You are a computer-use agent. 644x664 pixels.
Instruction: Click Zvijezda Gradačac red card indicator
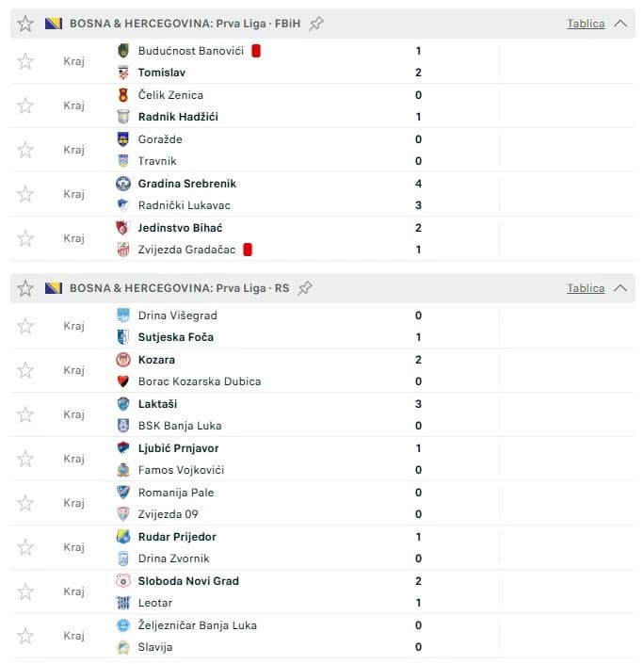tap(248, 250)
